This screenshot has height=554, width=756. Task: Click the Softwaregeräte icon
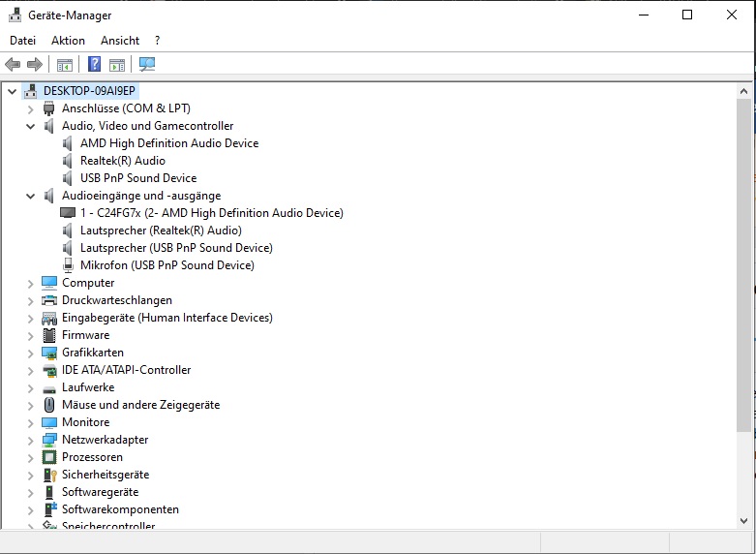click(49, 492)
